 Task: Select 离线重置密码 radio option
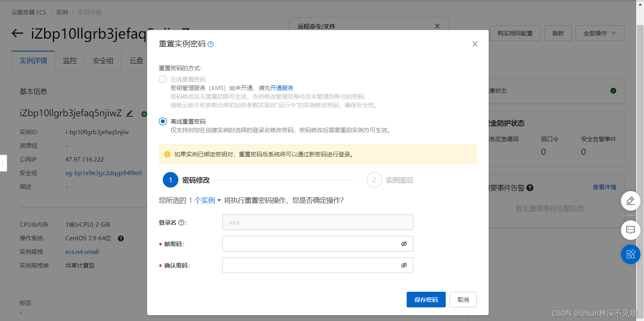pos(163,121)
